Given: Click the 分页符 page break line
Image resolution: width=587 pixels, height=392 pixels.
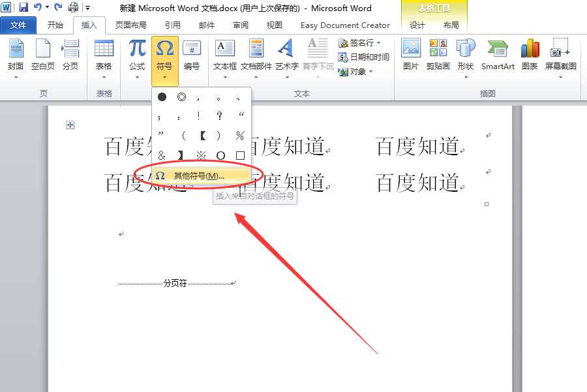Looking at the screenshot, I should pos(175,284).
